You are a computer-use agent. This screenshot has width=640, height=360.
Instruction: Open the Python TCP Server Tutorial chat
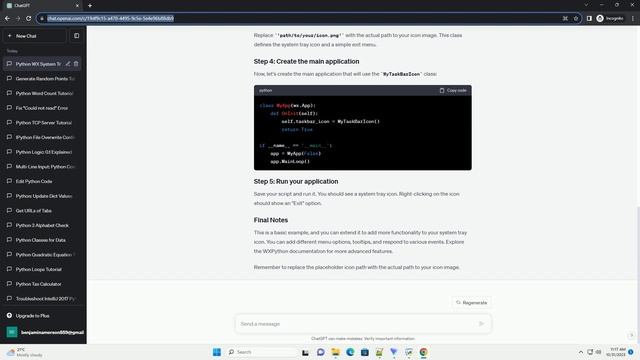pos(42,122)
